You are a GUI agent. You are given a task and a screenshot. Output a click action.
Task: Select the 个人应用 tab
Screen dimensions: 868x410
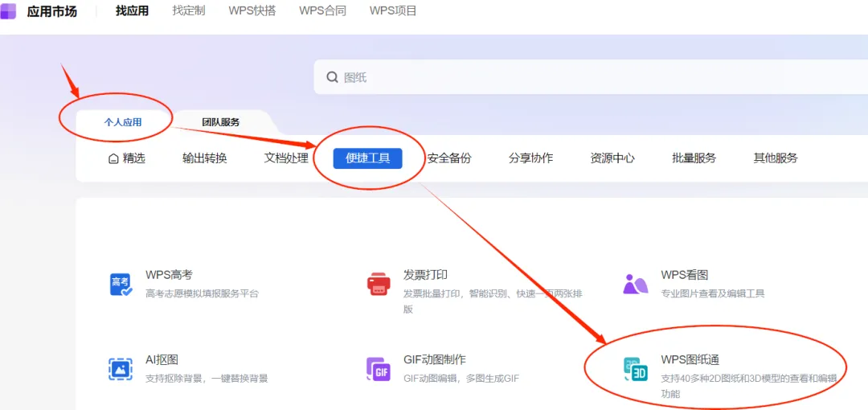[123, 122]
